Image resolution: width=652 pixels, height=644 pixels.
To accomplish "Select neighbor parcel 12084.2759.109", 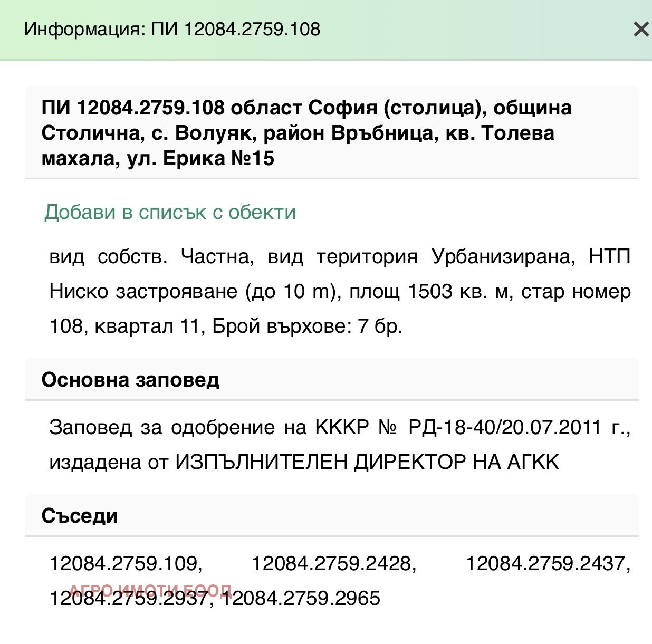I will pos(122,564).
